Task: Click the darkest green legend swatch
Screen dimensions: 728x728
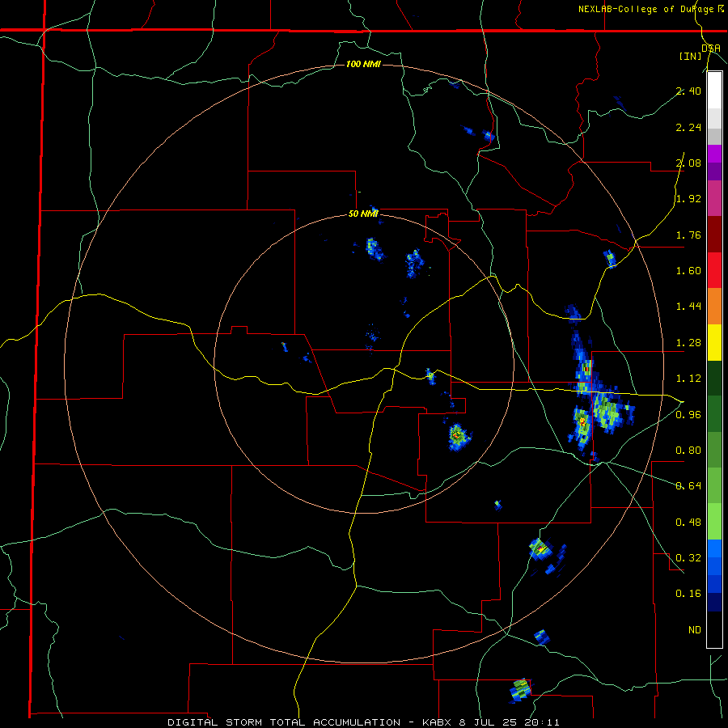Action: 714,378
